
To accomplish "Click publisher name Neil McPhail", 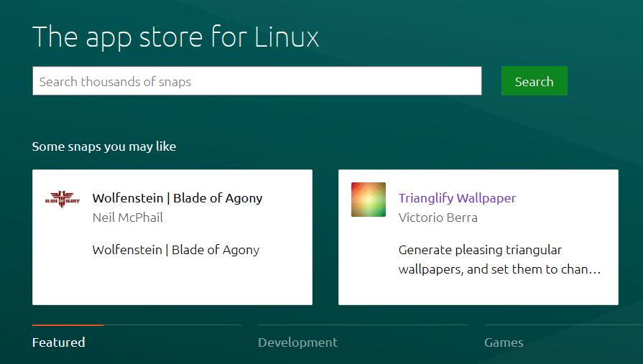I will point(128,218).
